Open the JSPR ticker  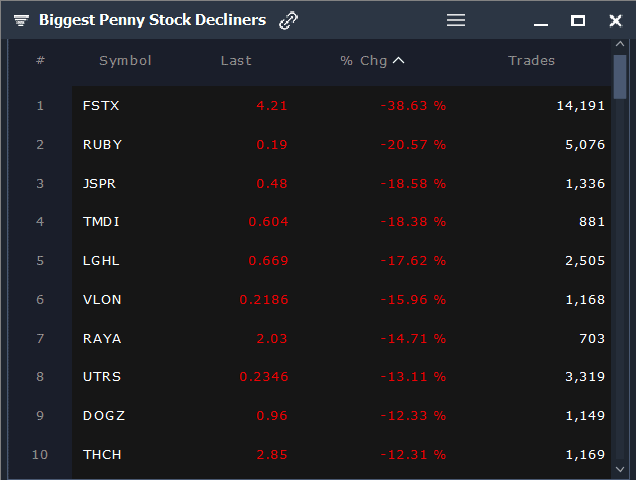pyautogui.click(x=102, y=183)
